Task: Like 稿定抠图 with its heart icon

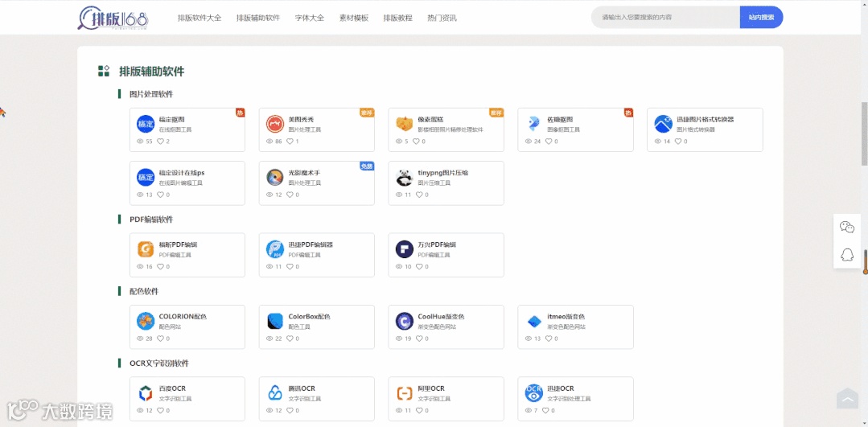Action: 161,142
